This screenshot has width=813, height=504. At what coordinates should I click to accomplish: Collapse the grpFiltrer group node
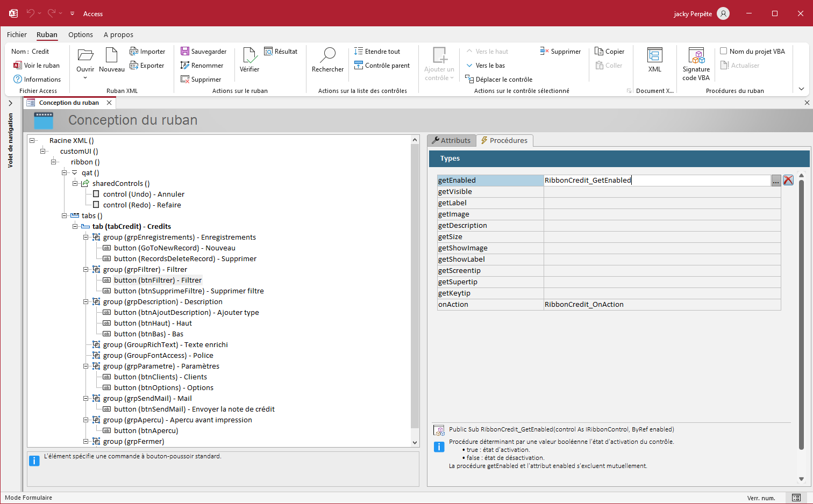pyautogui.click(x=85, y=269)
